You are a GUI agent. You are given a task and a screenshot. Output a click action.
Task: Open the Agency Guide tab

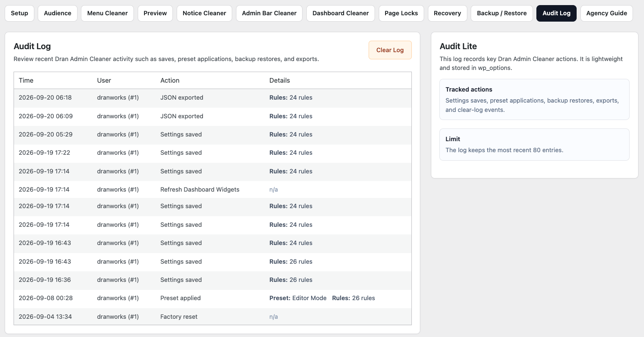[x=607, y=13]
